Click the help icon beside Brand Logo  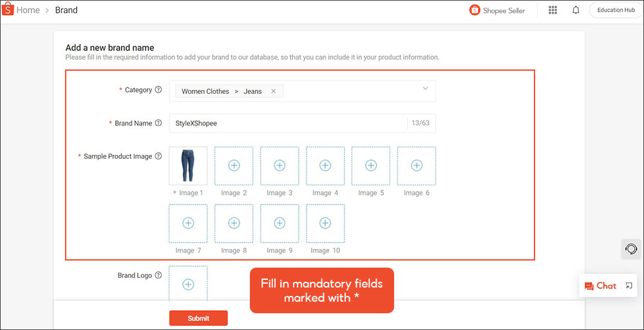pyautogui.click(x=158, y=275)
